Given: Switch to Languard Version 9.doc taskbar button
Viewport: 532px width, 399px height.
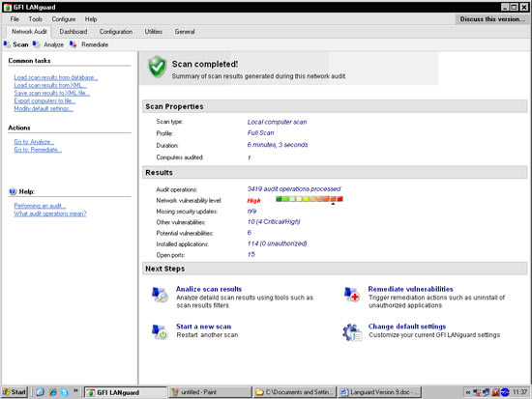Looking at the screenshot, I should click(380, 392).
